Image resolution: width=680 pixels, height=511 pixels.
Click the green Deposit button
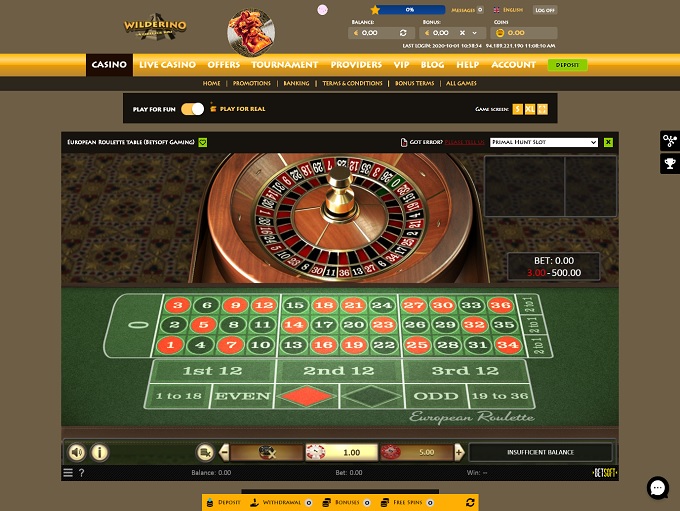567,65
